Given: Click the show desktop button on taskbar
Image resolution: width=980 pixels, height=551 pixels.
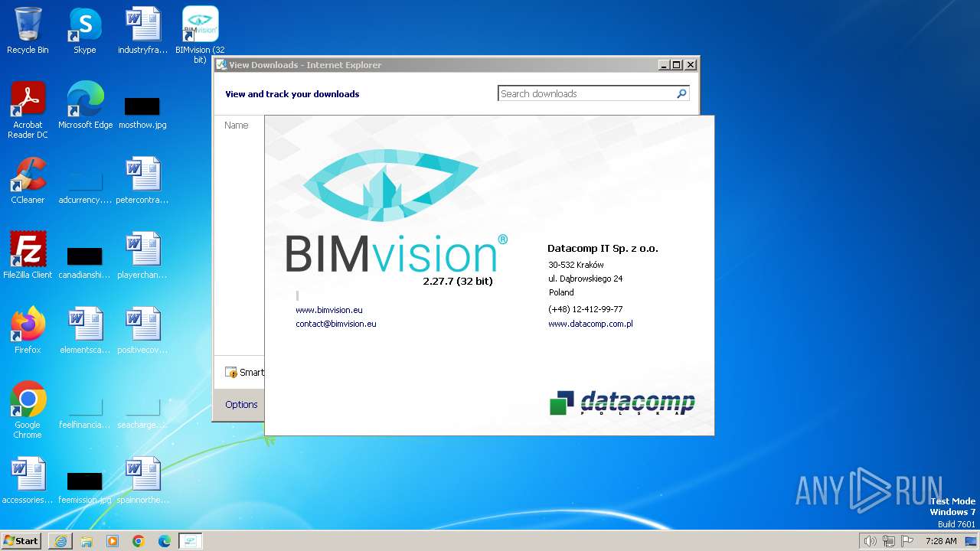Looking at the screenshot, I should click(972, 541).
